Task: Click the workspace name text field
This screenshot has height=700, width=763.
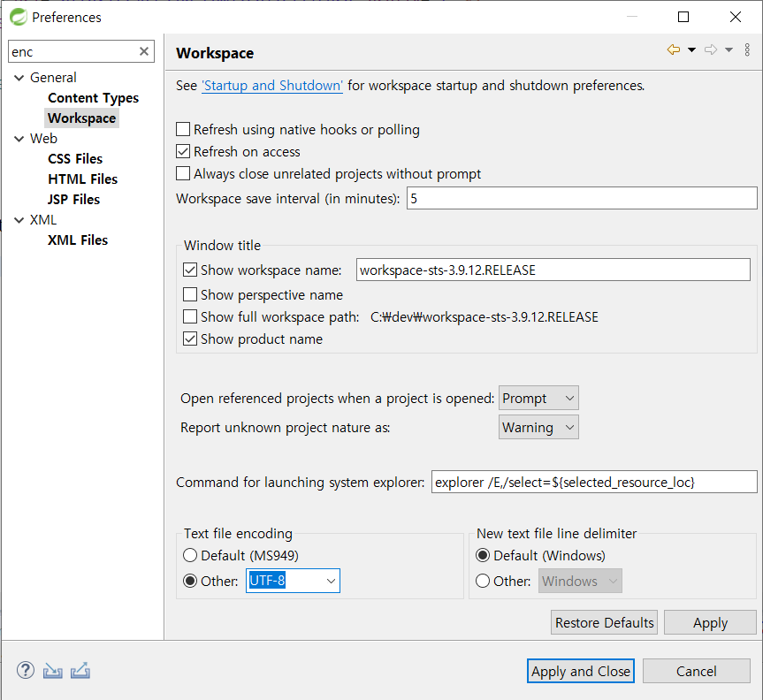Action: (x=553, y=270)
